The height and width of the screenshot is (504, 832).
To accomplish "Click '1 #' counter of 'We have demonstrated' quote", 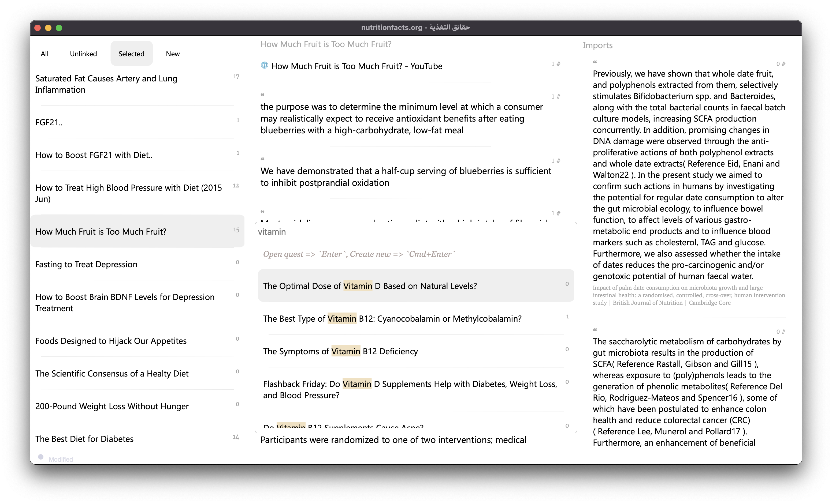I will [x=556, y=161].
